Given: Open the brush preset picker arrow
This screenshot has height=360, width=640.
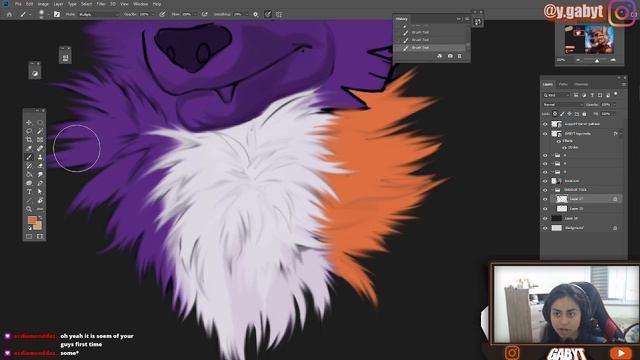Looking at the screenshot, I should pyautogui.click(x=48, y=15).
